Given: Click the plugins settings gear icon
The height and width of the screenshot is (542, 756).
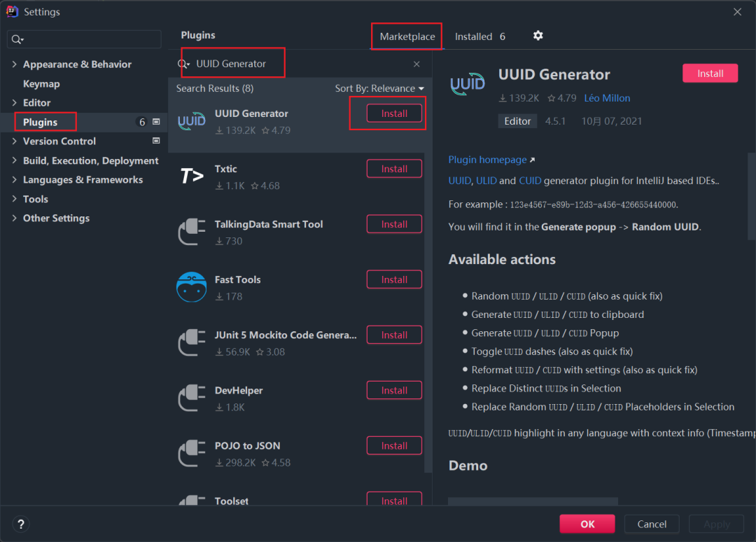Looking at the screenshot, I should coord(538,36).
